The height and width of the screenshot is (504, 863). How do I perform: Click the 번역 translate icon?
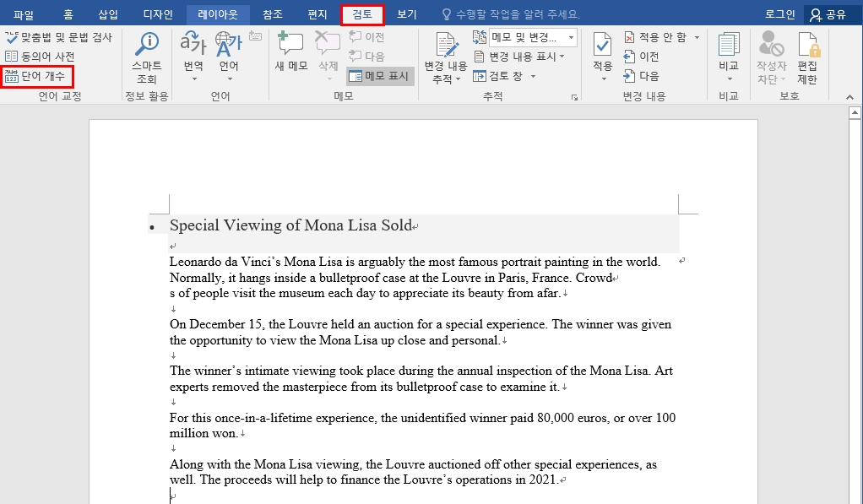click(x=193, y=44)
